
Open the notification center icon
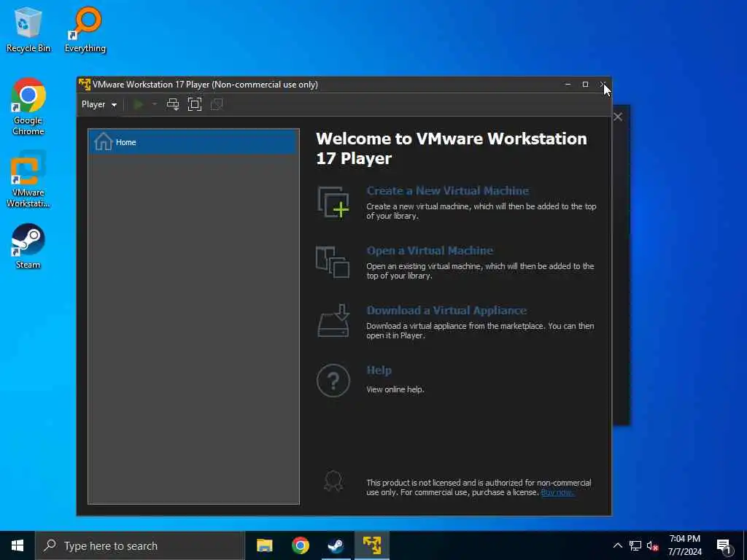724,545
